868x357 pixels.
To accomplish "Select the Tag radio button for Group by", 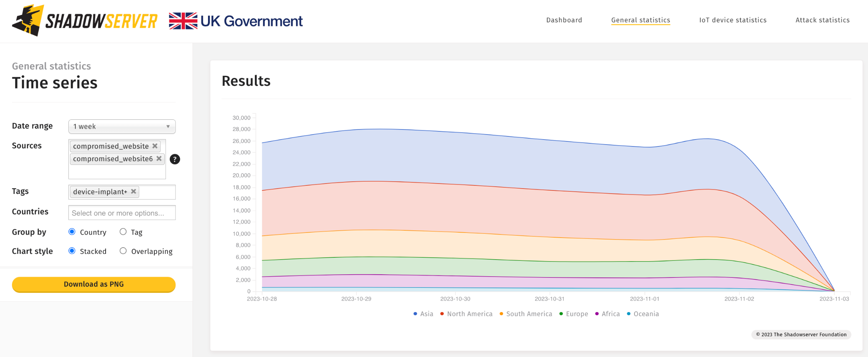I will pyautogui.click(x=123, y=231).
